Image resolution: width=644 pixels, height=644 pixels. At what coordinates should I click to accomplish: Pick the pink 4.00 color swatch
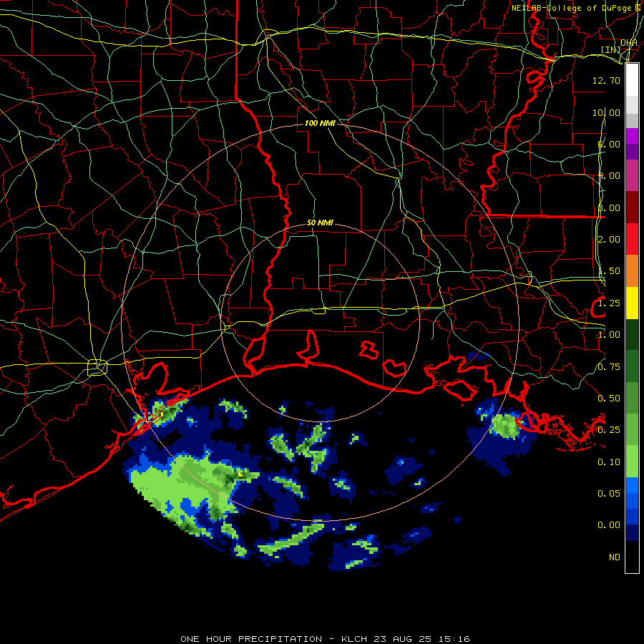[632, 175]
